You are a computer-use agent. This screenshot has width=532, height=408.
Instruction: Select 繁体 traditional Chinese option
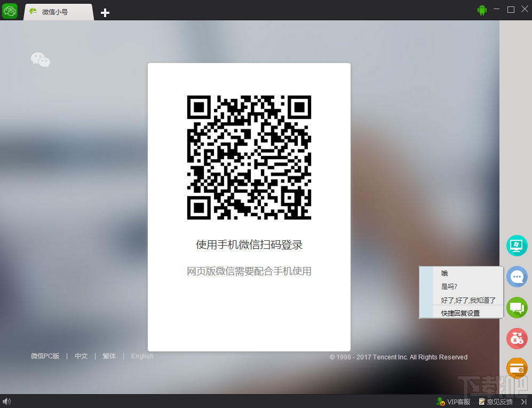pyautogui.click(x=109, y=356)
